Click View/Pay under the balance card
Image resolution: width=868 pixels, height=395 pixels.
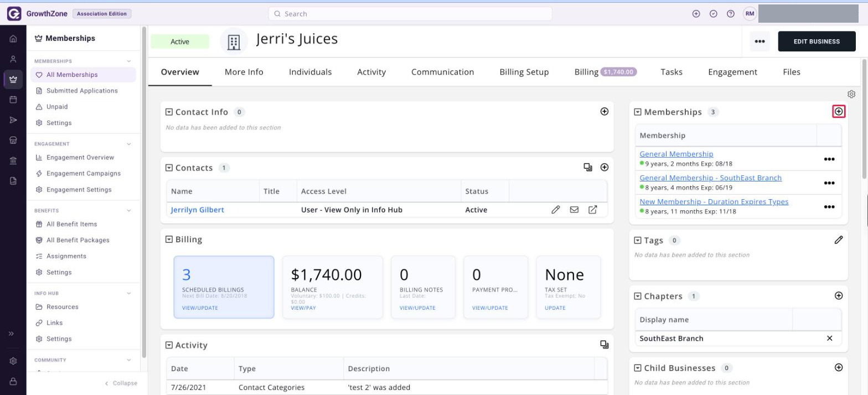tap(303, 308)
